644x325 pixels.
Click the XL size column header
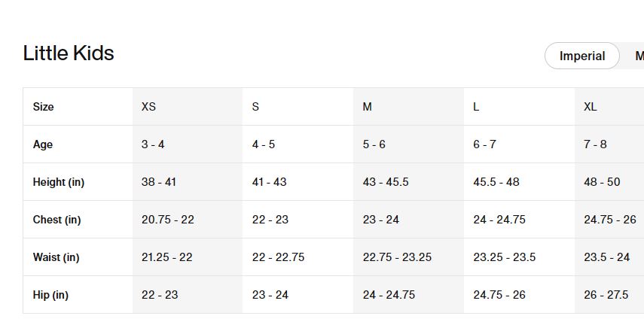point(590,107)
